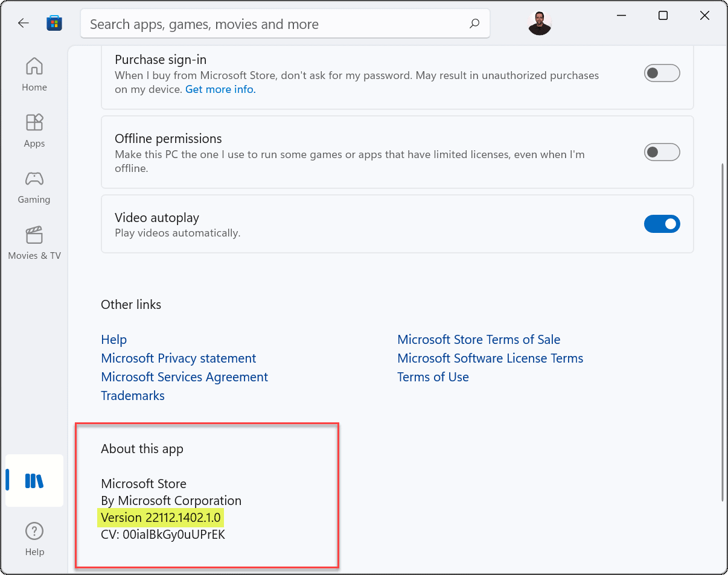Select the Apps icon in the sidebar
Viewport: 728px width, 575px height.
tap(34, 130)
